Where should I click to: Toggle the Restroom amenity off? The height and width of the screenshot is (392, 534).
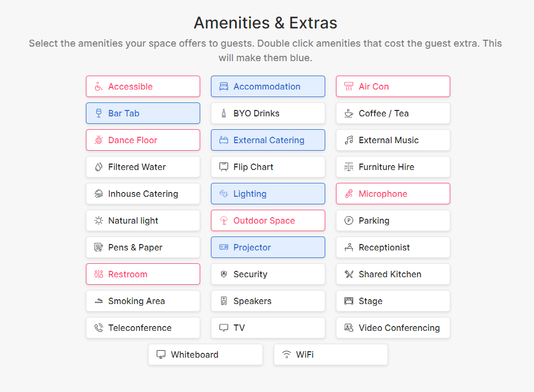coord(143,274)
